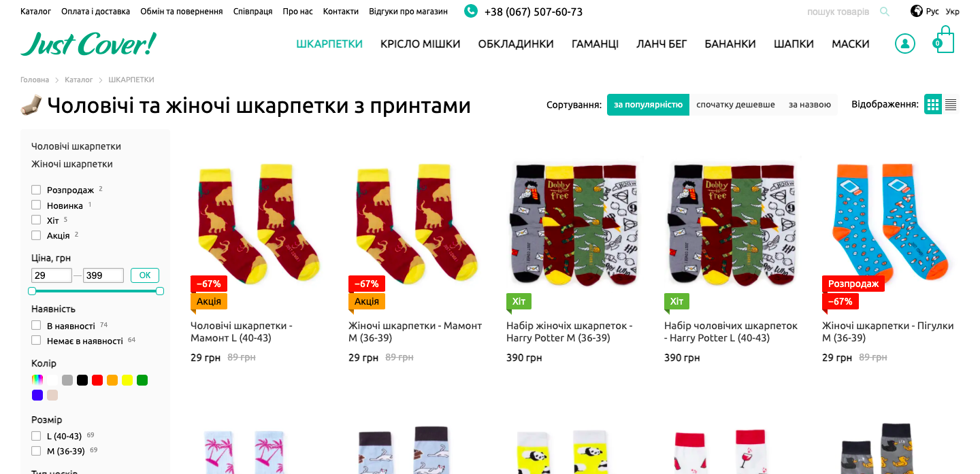Click the globe language icon

[x=917, y=12]
